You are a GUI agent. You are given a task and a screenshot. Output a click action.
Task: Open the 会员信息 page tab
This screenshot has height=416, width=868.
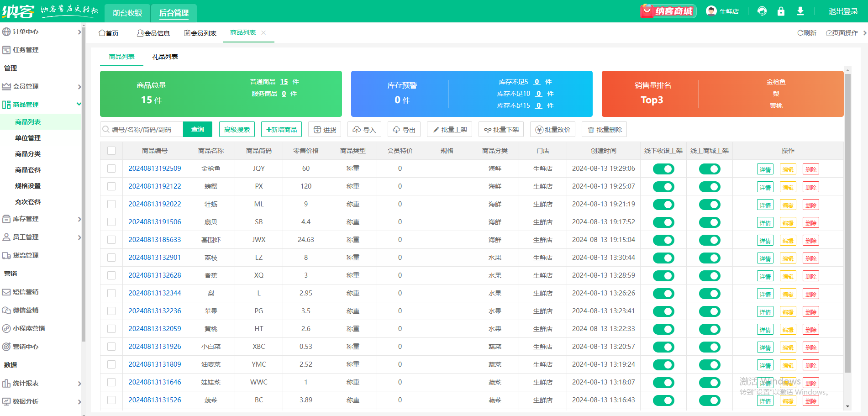point(153,33)
